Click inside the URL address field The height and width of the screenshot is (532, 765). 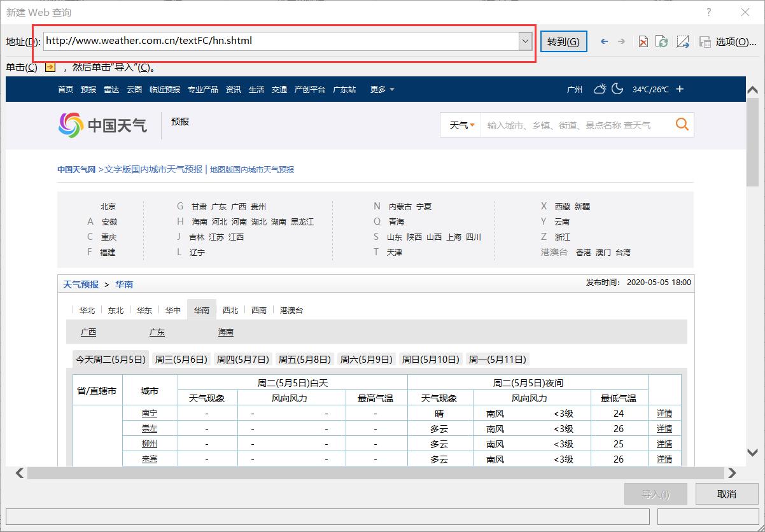tap(255, 41)
